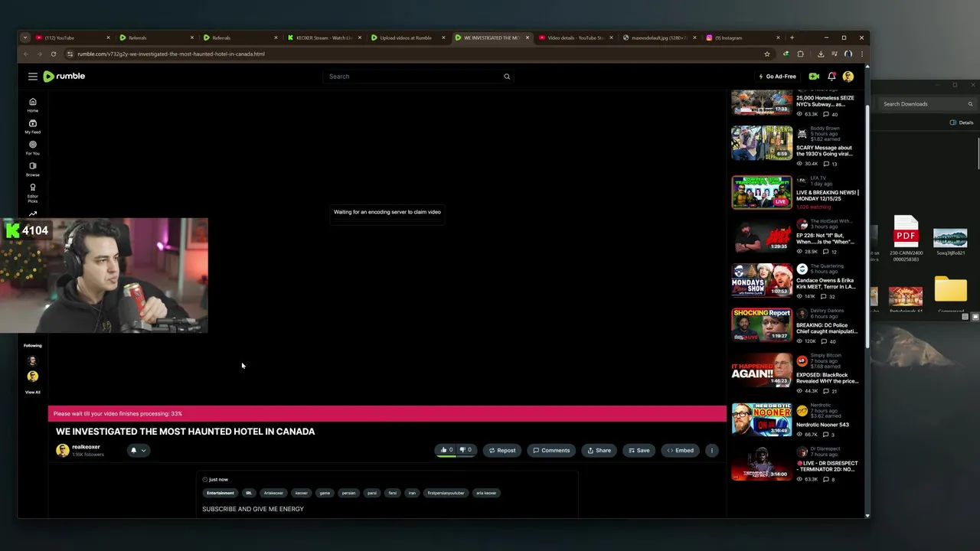This screenshot has height=551, width=980.
Task: Click Go Ad-Free button
Action: pos(777,77)
